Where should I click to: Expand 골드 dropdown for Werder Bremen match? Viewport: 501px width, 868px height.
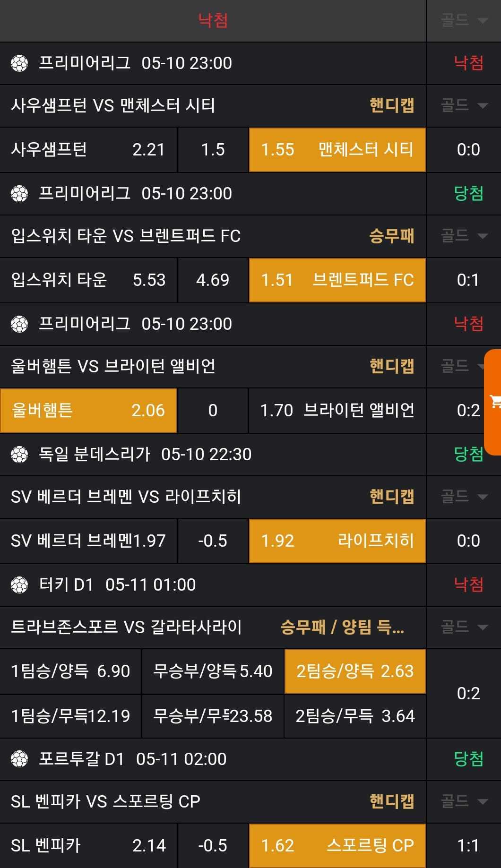point(464,497)
